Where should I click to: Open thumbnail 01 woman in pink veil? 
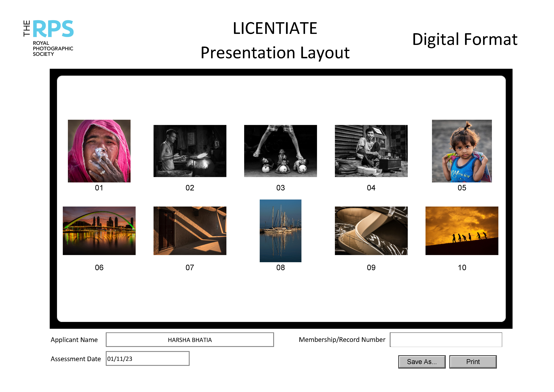coord(99,151)
